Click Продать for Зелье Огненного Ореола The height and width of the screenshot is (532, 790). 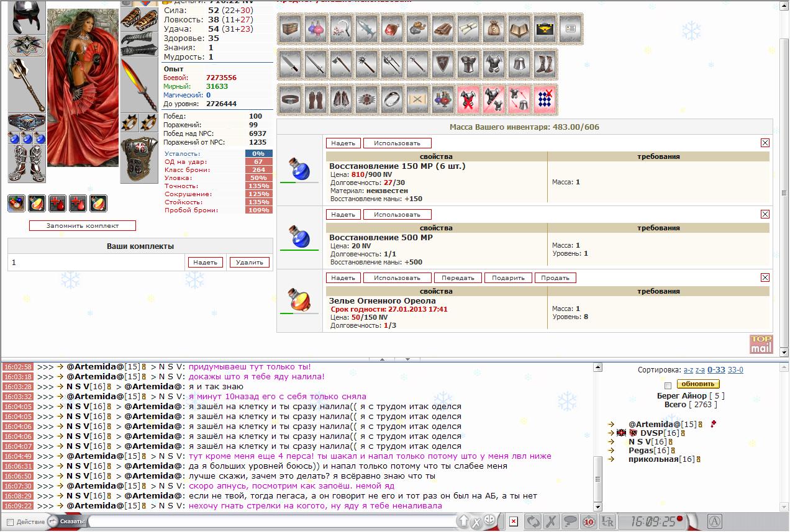(x=555, y=277)
